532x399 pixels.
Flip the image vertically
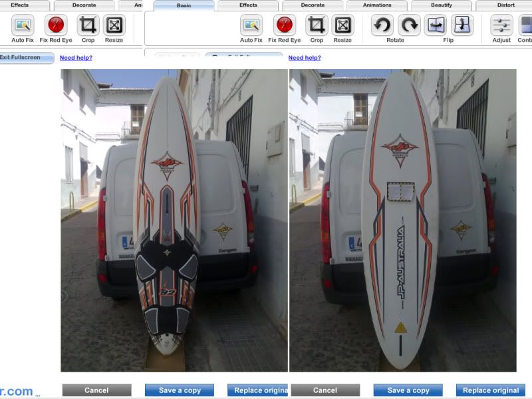pos(462,25)
